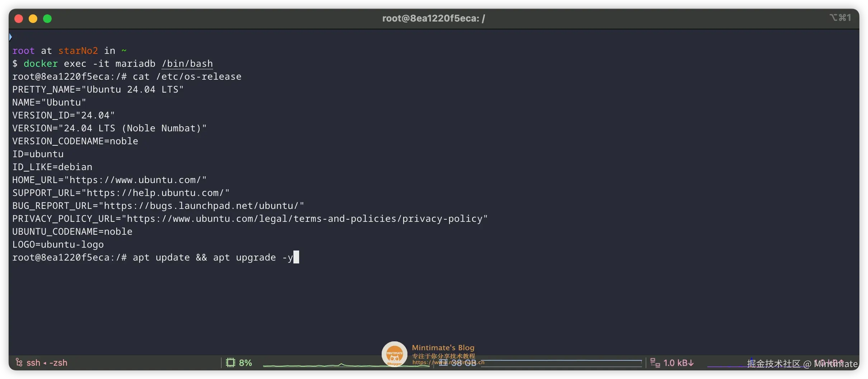Open the underlined /bin/bash link

[187, 64]
